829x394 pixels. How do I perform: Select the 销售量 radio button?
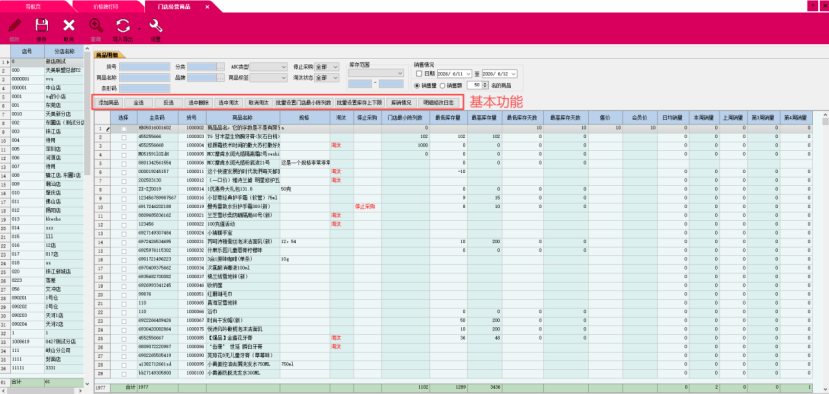point(418,85)
